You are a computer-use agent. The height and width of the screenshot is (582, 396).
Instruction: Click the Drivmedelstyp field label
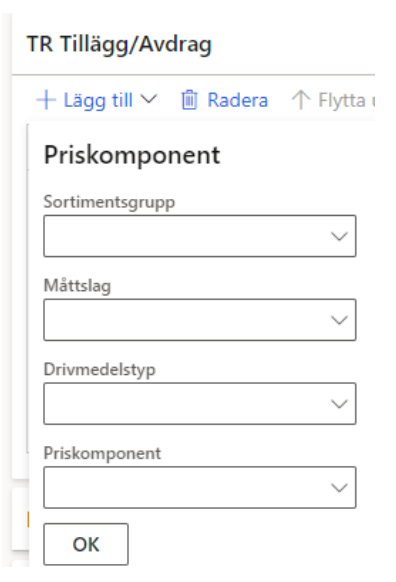[99, 370]
